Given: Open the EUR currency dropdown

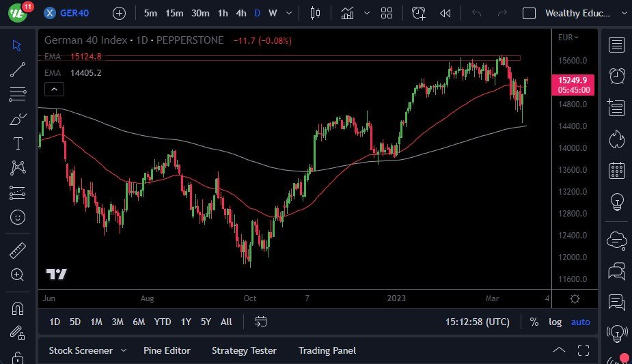Looking at the screenshot, I should (x=568, y=38).
